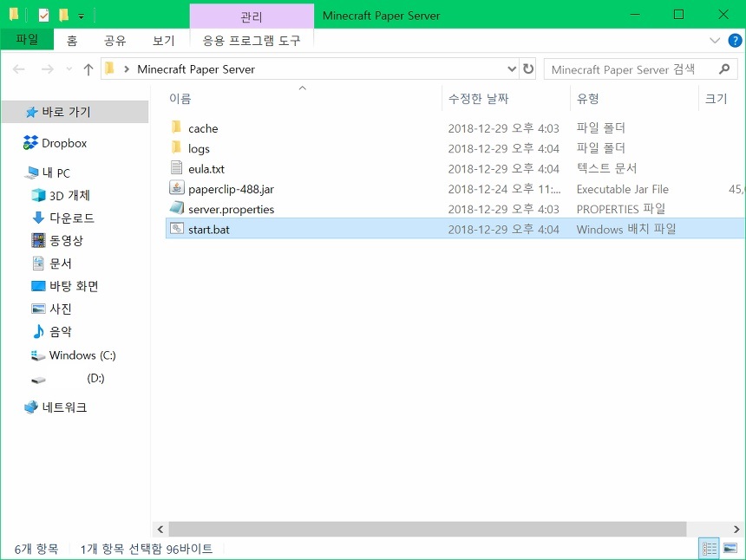Select the paperclip-488.jar file name

tap(232, 189)
